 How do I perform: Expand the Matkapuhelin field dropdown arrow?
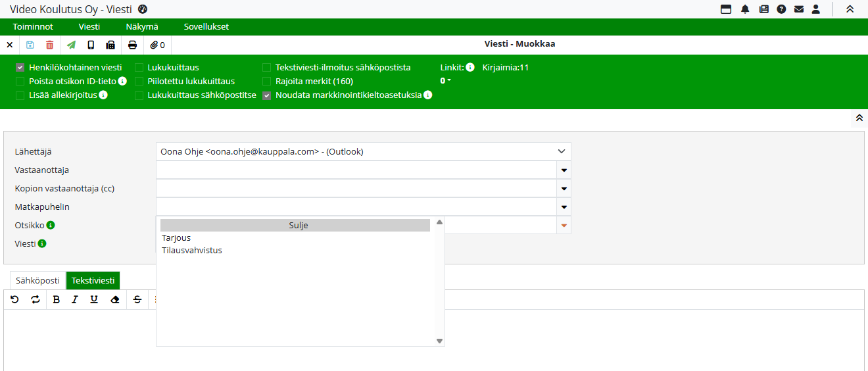click(x=564, y=207)
